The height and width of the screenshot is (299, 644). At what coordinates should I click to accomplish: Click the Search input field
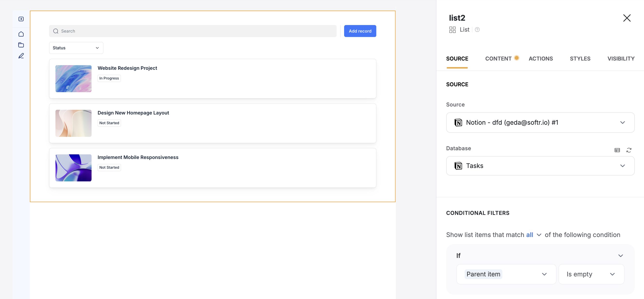[x=192, y=31]
